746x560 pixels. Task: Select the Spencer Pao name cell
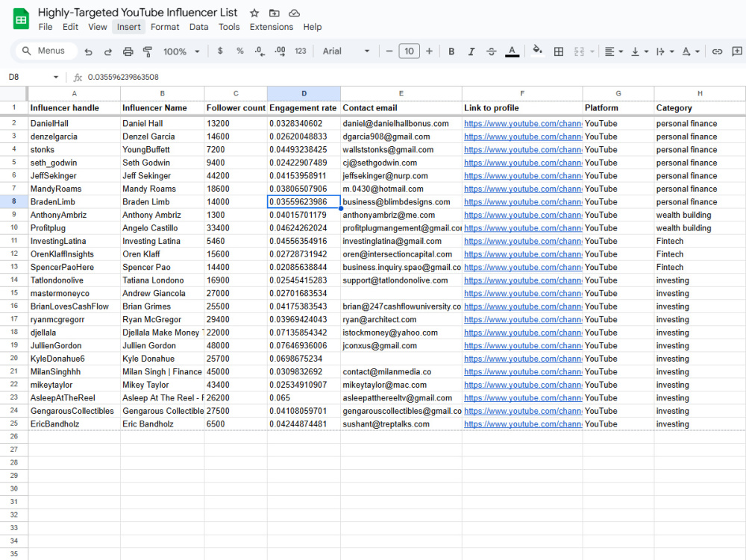click(x=162, y=267)
